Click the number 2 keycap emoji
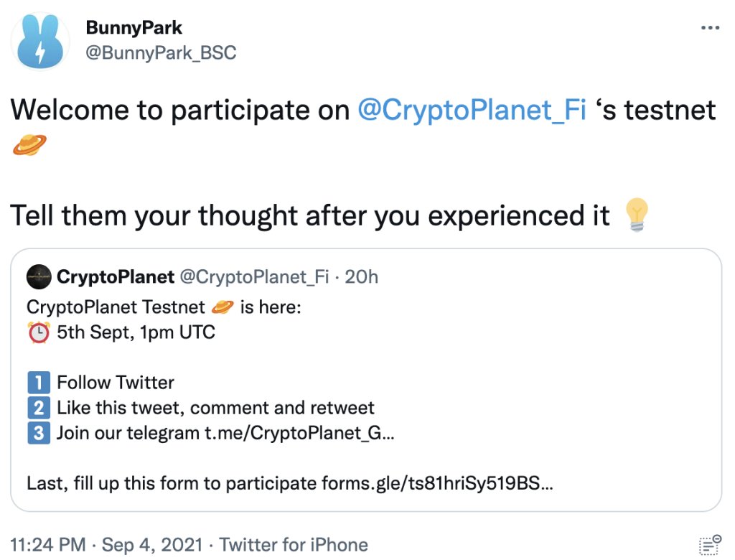The width and height of the screenshot is (735, 560). pyautogui.click(x=39, y=409)
